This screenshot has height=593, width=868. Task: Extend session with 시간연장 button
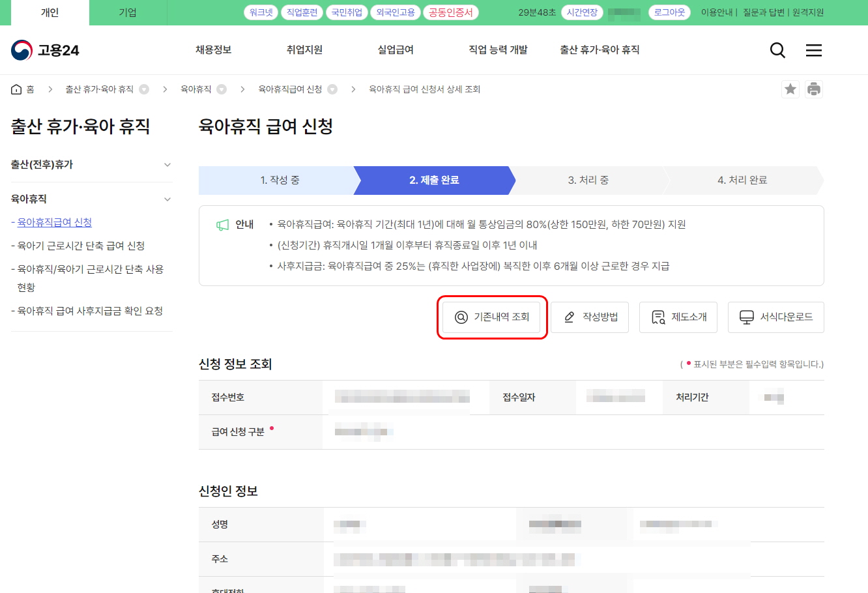(x=582, y=12)
